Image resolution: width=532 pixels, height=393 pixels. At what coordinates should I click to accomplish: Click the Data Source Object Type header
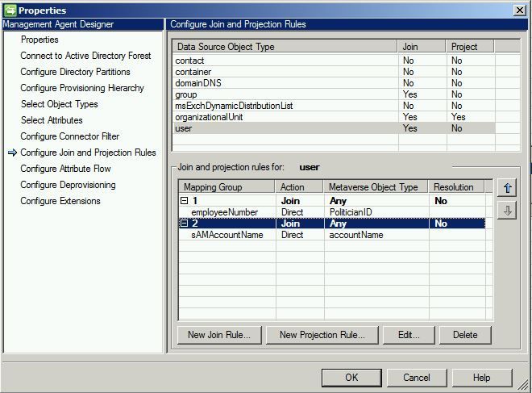pos(285,47)
